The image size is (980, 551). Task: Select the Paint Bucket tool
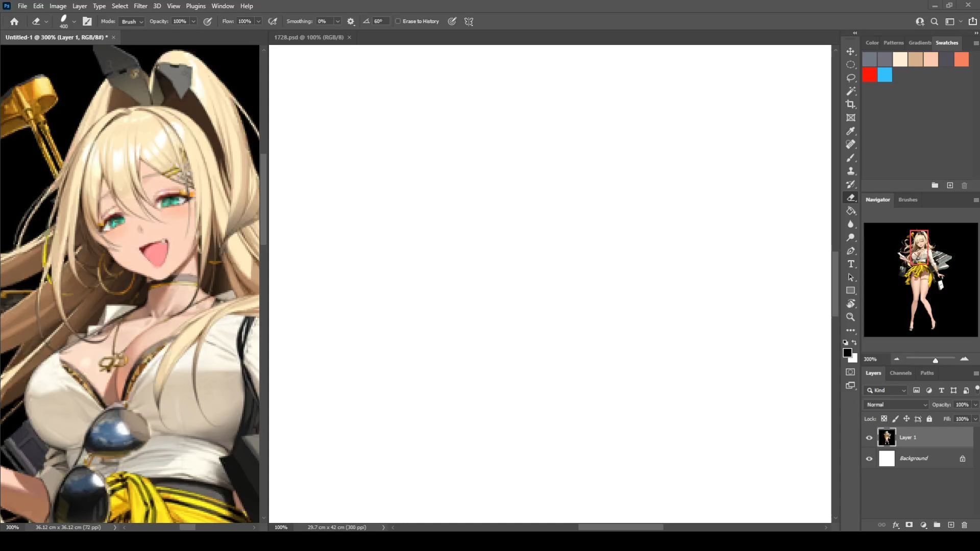point(850,211)
